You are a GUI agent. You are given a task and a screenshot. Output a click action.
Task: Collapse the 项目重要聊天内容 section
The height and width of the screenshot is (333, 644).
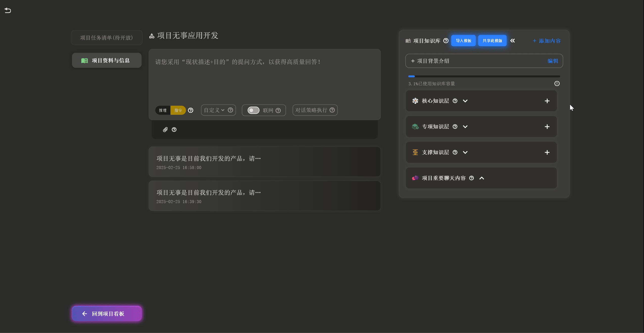click(482, 178)
